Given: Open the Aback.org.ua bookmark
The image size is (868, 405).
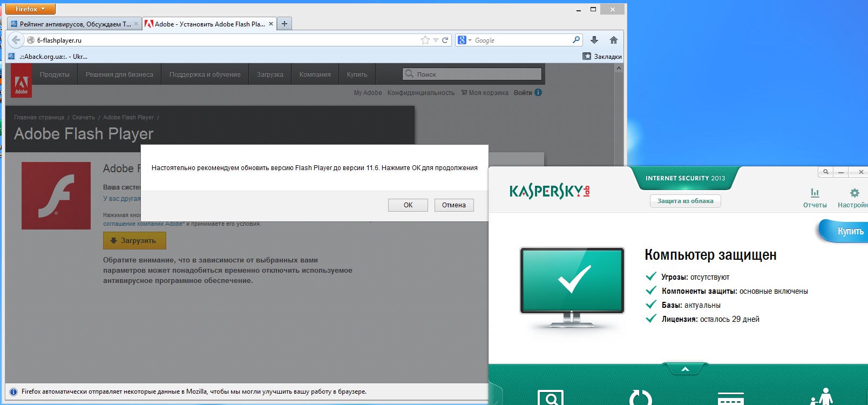Looking at the screenshot, I should click(48, 56).
